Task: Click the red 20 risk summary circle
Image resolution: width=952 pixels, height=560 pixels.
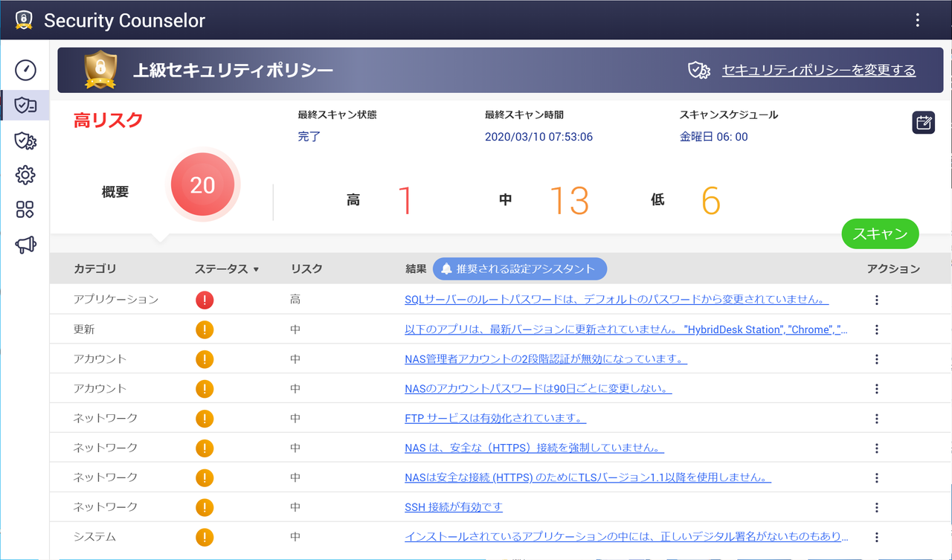Action: pos(203,184)
